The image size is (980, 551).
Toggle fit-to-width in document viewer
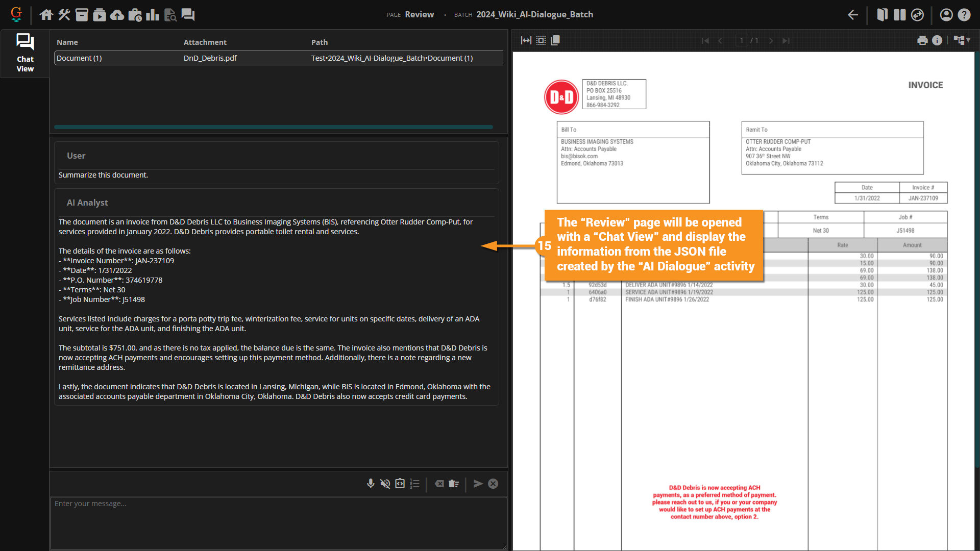tap(526, 40)
